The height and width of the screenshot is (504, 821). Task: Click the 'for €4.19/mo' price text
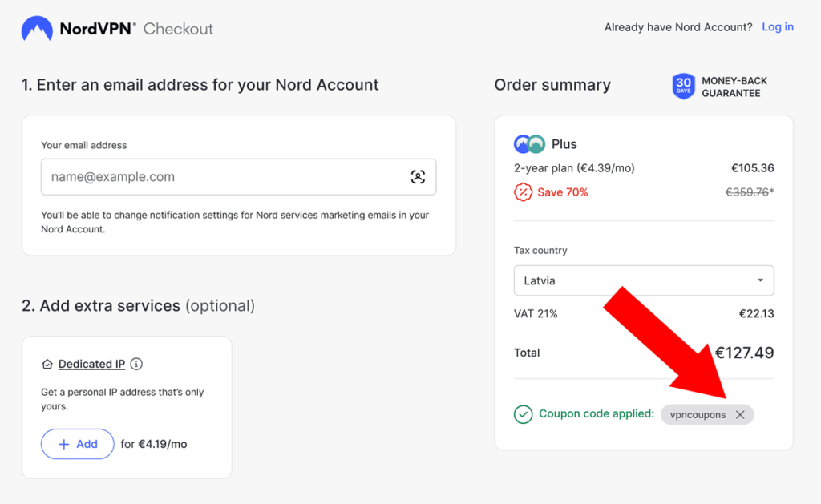point(153,444)
